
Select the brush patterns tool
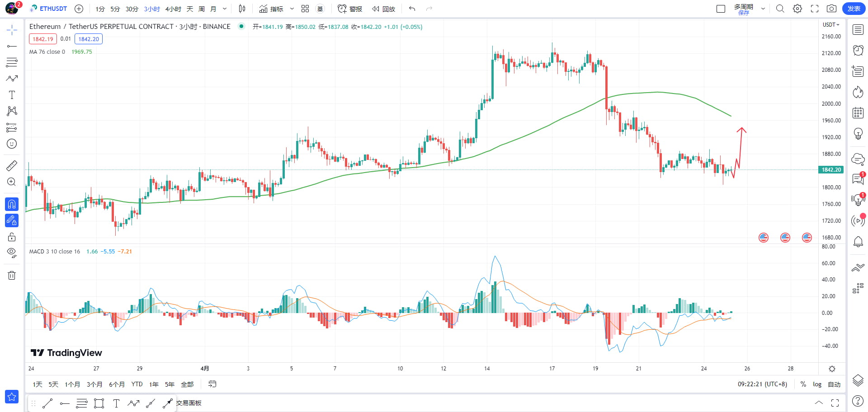click(12, 79)
